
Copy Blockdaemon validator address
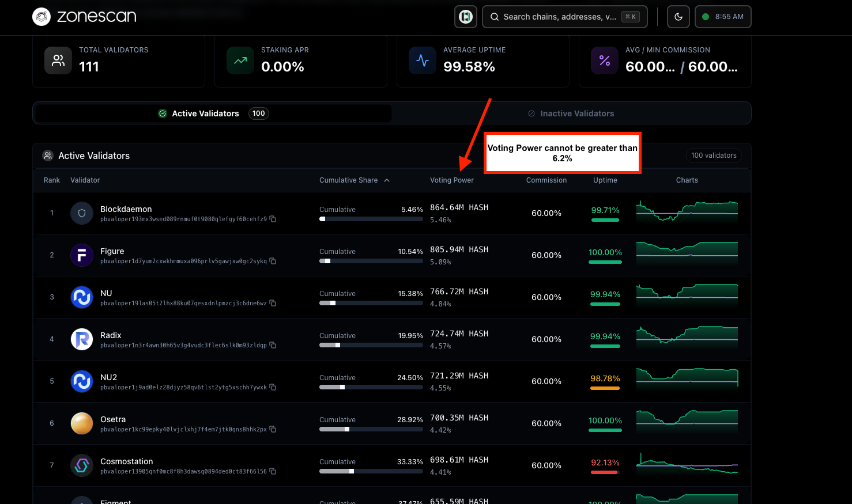273,219
